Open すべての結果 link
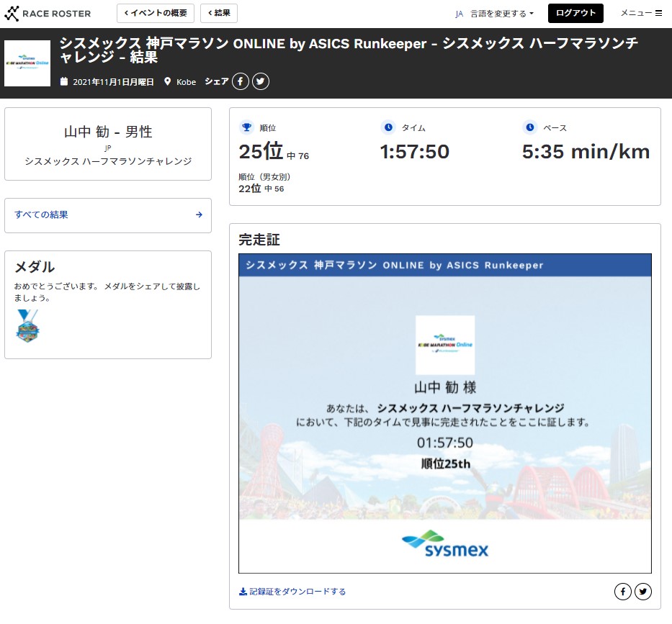This screenshot has height=624, width=672. tap(41, 214)
